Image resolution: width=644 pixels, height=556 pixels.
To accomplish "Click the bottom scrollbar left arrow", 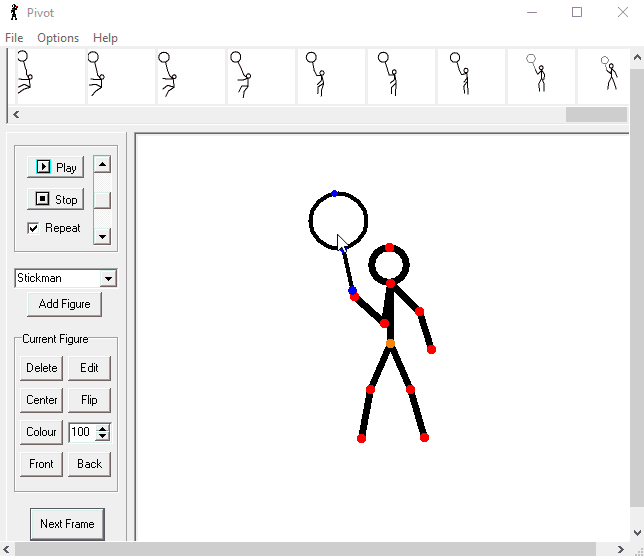I will click(x=7, y=549).
